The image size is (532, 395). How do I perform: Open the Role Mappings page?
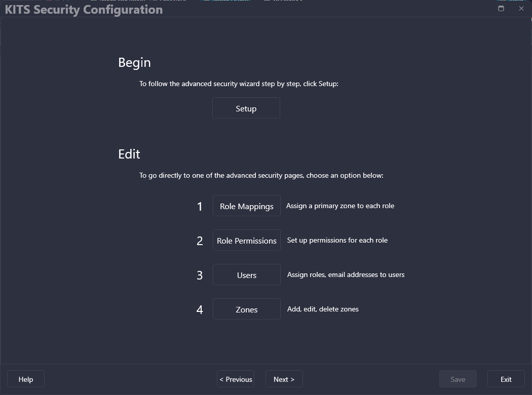(x=247, y=206)
